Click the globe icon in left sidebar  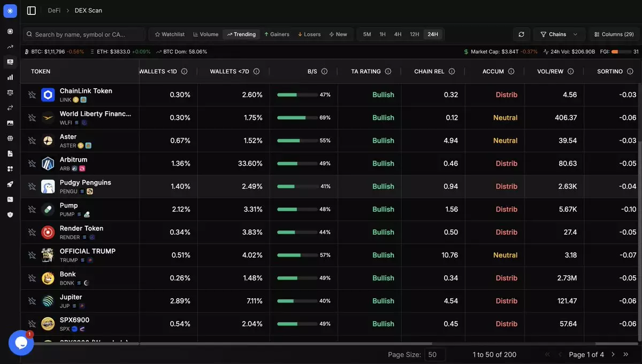tap(10, 138)
